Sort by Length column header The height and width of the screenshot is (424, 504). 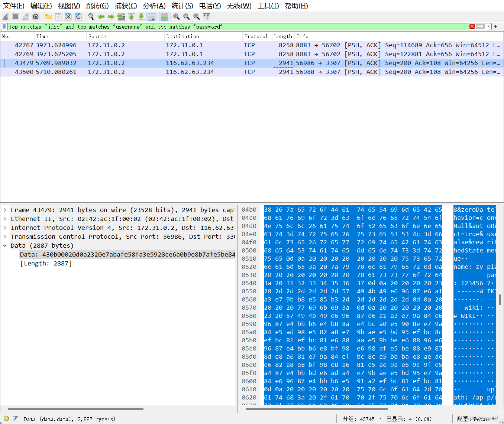pyautogui.click(x=283, y=36)
